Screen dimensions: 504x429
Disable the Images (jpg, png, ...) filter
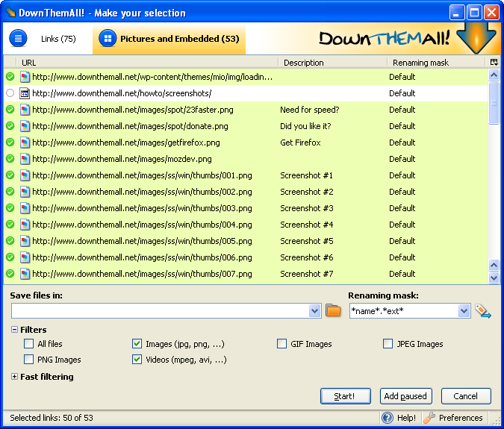coord(137,344)
